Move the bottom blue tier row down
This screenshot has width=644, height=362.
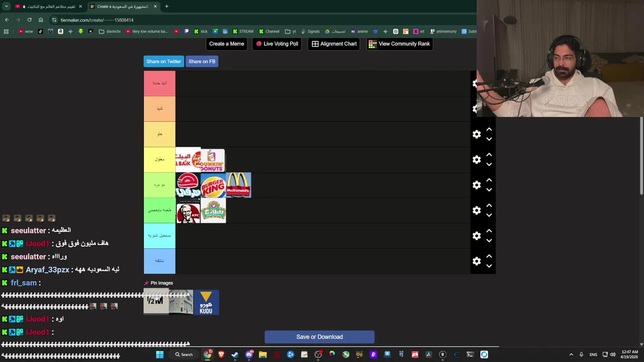click(489, 266)
